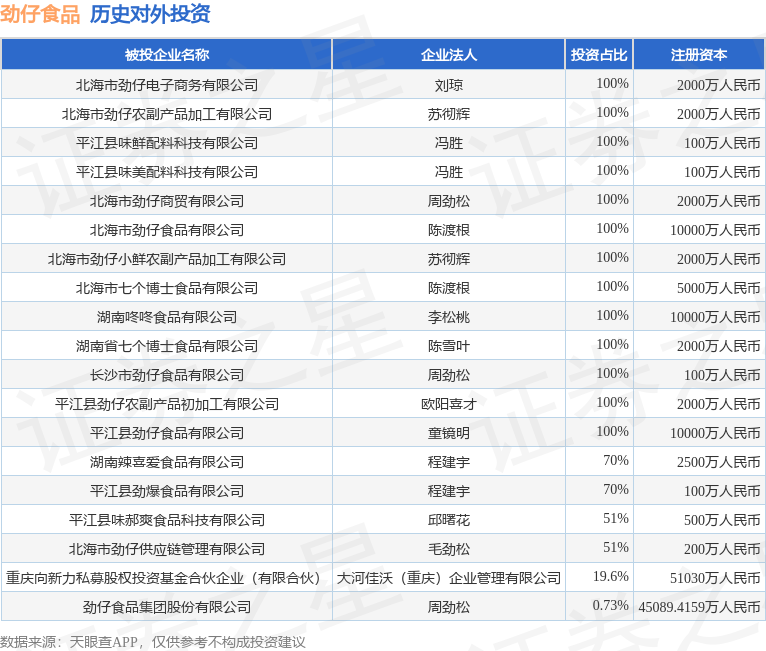Click 程建宇 in 湖南辣喜爱食品 row

tap(448, 462)
